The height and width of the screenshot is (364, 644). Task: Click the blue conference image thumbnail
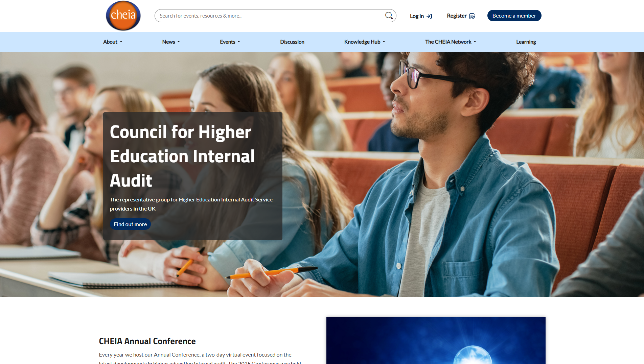point(436,340)
